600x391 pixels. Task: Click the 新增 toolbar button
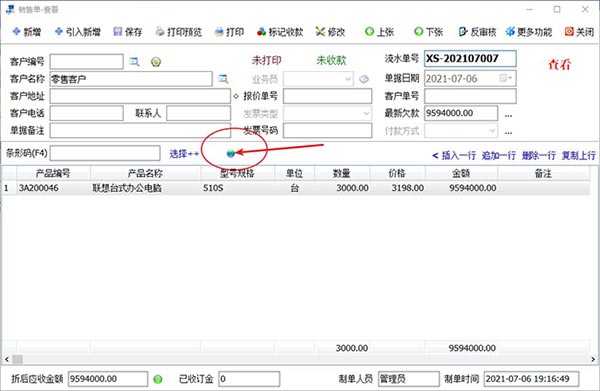[27, 32]
